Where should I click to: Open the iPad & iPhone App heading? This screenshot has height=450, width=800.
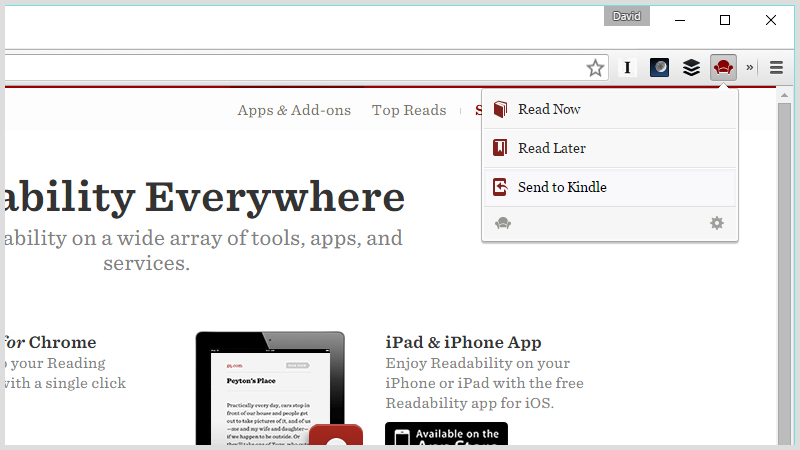[x=463, y=342]
